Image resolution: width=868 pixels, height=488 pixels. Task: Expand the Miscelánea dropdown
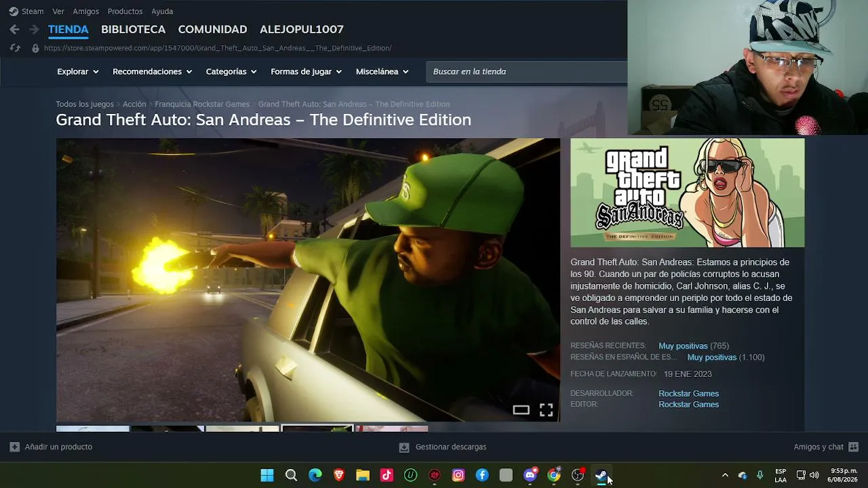[x=382, y=72]
